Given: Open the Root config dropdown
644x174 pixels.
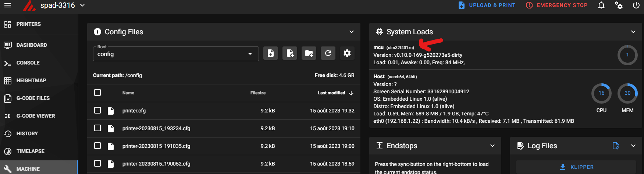Looking at the screenshot, I should [176, 54].
